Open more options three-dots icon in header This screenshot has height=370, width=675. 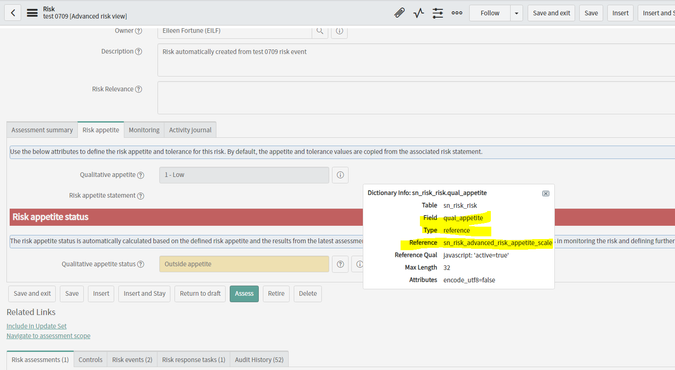click(457, 13)
